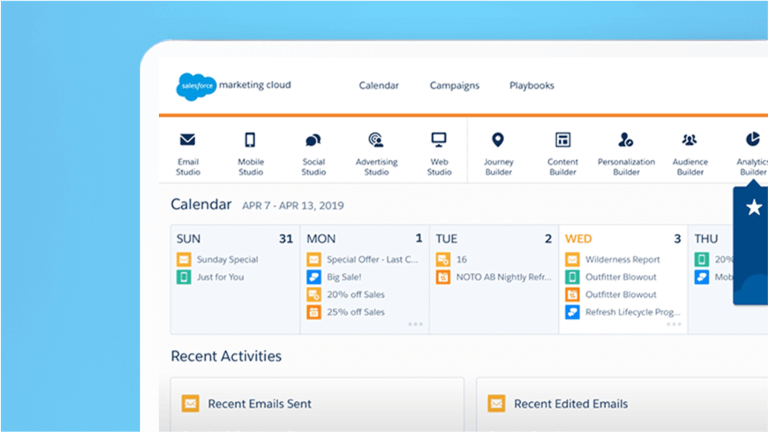Launch Social Studio

[x=313, y=141]
